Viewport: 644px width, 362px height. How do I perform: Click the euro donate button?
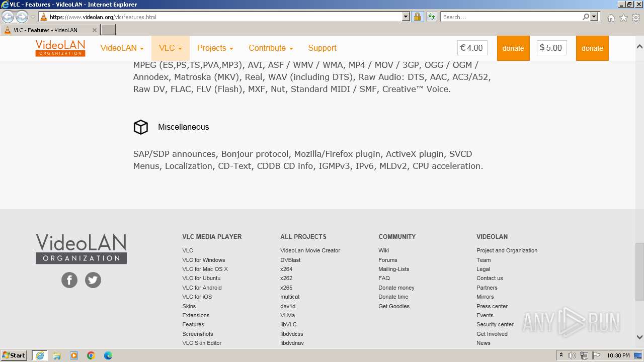[x=513, y=48]
